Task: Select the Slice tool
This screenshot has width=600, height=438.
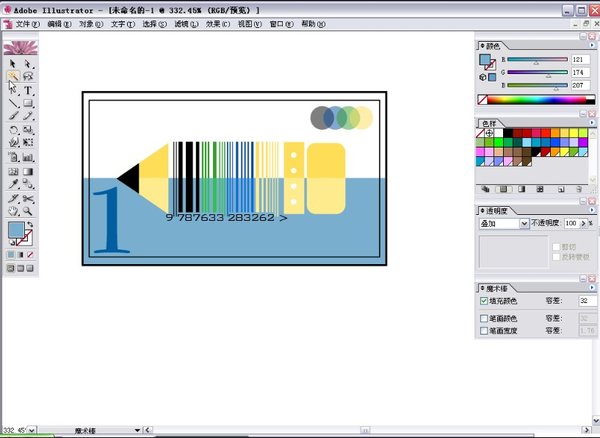Action: (x=13, y=198)
